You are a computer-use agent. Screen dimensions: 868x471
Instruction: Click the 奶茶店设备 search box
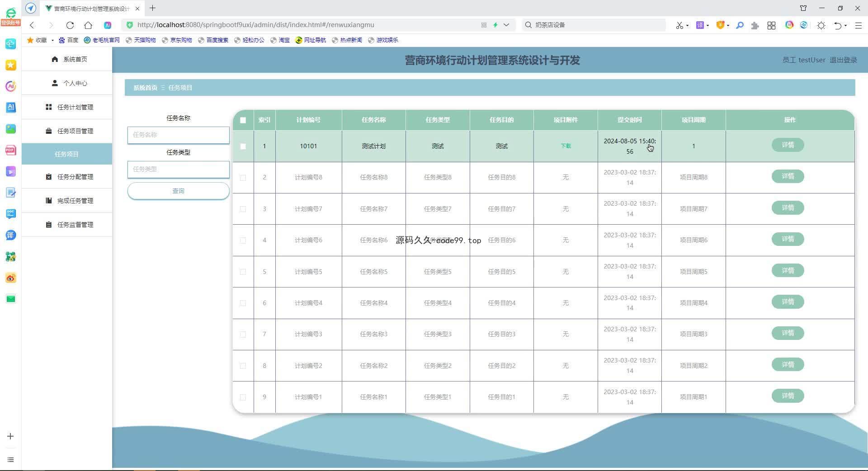(x=594, y=25)
